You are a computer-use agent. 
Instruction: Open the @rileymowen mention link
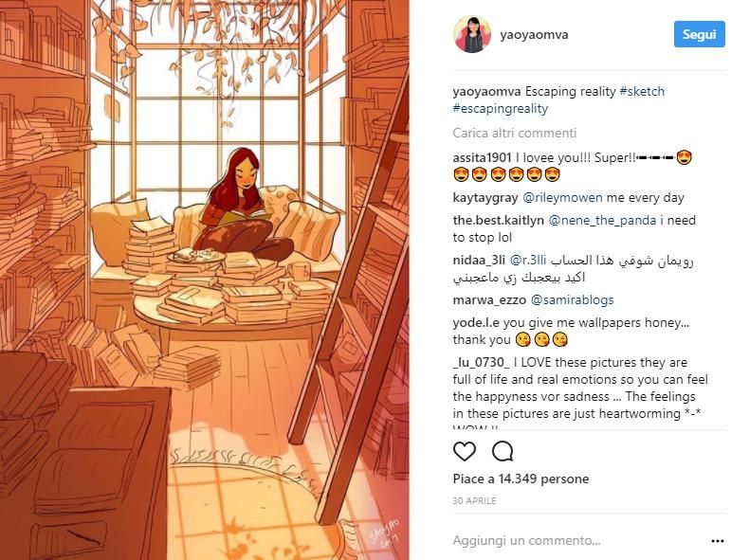(x=562, y=197)
